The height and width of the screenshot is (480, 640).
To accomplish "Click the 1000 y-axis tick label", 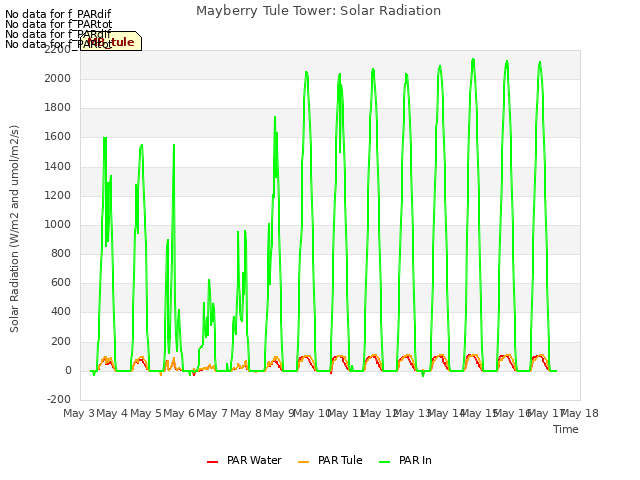I will click(x=58, y=224).
